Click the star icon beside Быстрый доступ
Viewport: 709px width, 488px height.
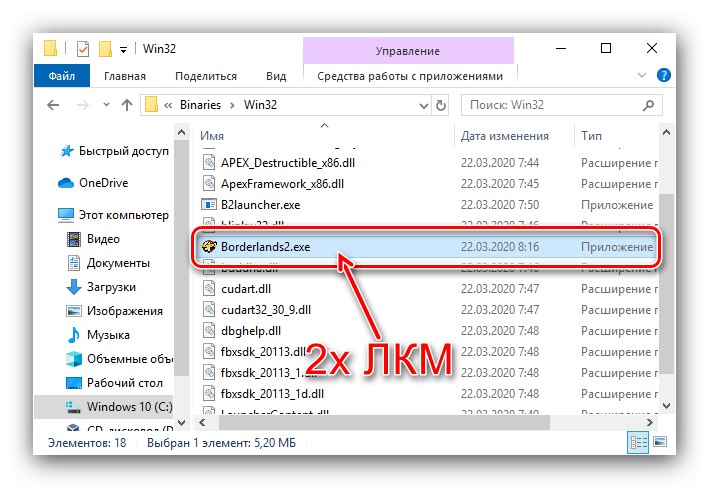click(x=67, y=151)
